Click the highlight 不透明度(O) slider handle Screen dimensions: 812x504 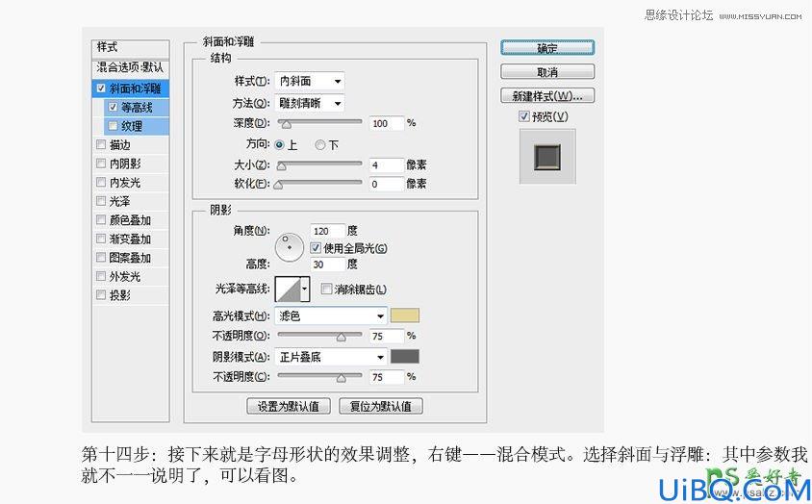click(341, 338)
